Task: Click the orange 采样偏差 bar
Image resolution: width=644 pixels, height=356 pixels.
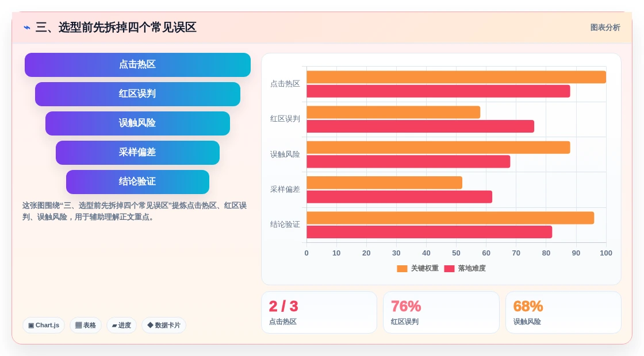Action: pos(385,183)
